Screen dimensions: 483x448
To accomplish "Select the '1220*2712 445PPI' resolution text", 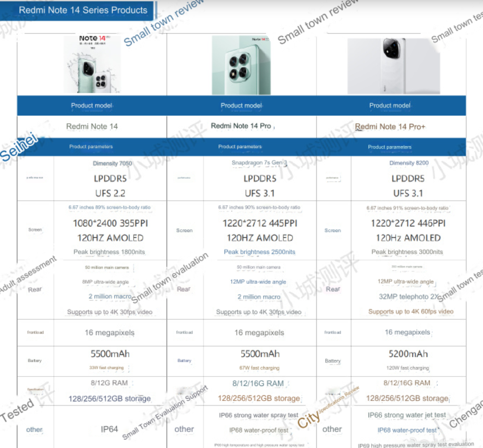I will tap(260, 223).
